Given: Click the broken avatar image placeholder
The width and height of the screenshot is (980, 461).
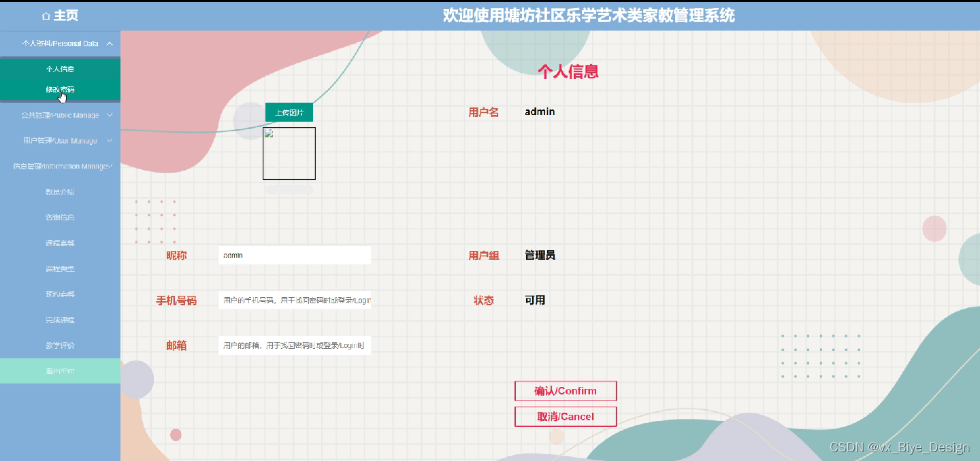Looking at the screenshot, I should point(289,154).
